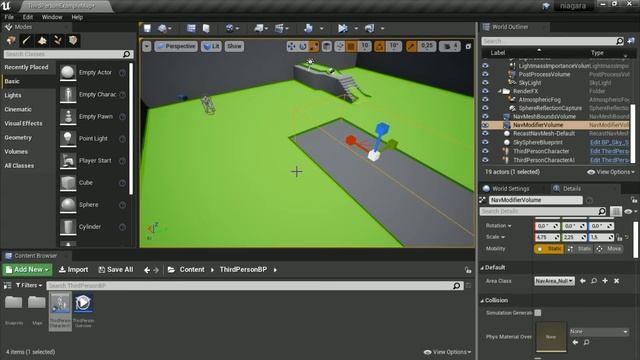640x360 pixels.
Task: Click the Save All button
Action: point(116,269)
